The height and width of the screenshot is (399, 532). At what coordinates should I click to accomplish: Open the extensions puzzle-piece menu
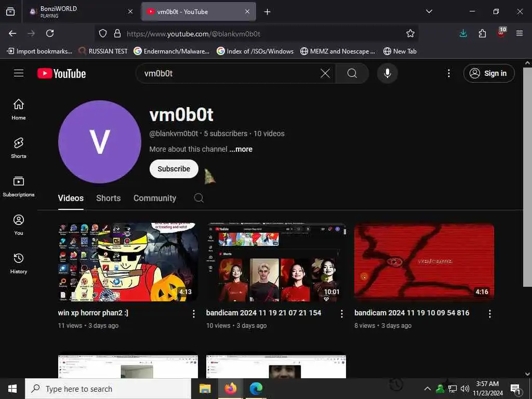(482, 33)
